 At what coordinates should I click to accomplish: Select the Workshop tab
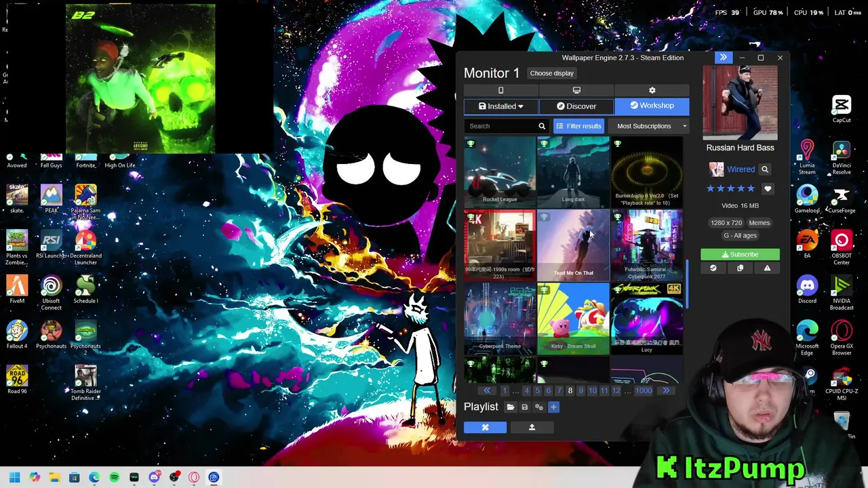click(x=652, y=106)
